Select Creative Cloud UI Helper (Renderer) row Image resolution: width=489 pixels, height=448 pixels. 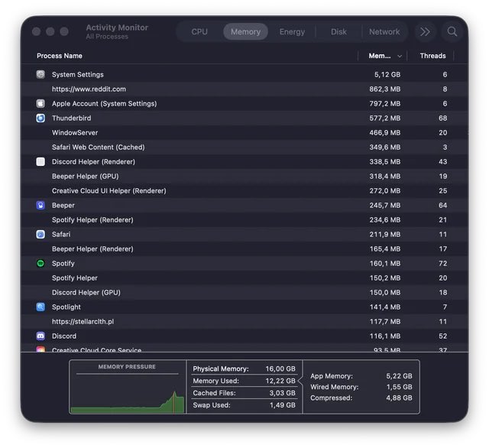pyautogui.click(x=244, y=190)
